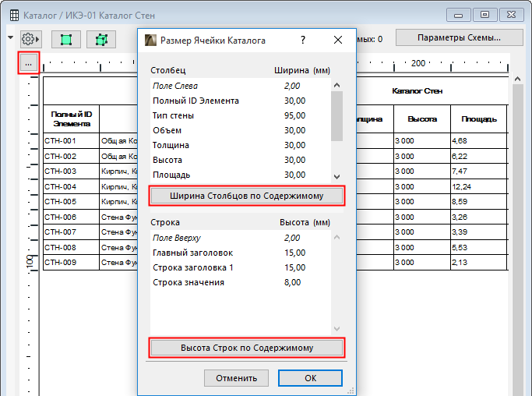Click the Полный ID Элемента table header
The width and height of the screenshot is (532, 396).
72,118
